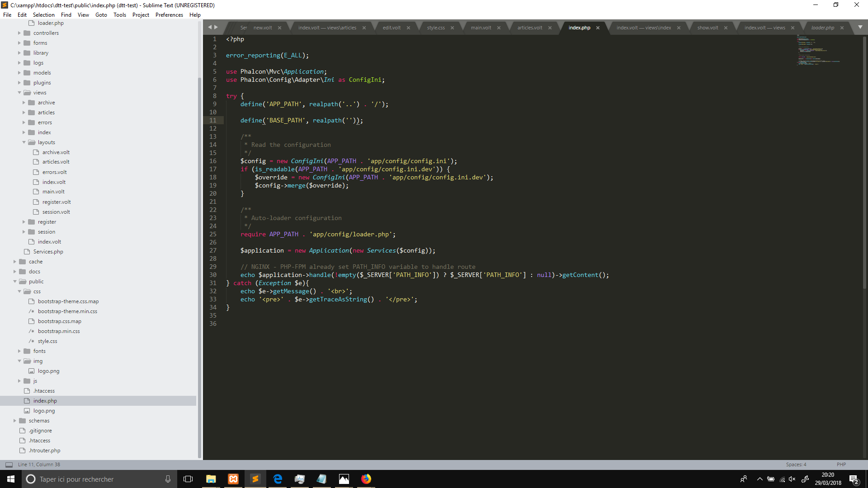Click the Cortana microphone icon
Screen dimensions: 868x488
click(168, 479)
